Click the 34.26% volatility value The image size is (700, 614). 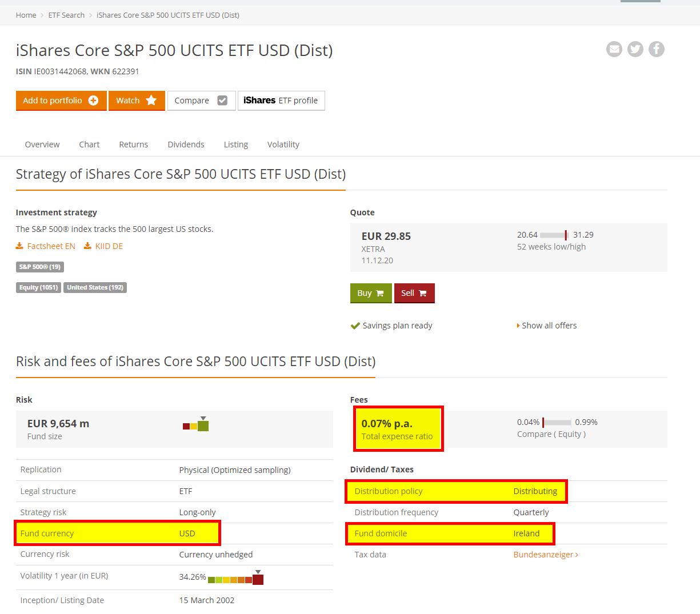[x=193, y=577]
